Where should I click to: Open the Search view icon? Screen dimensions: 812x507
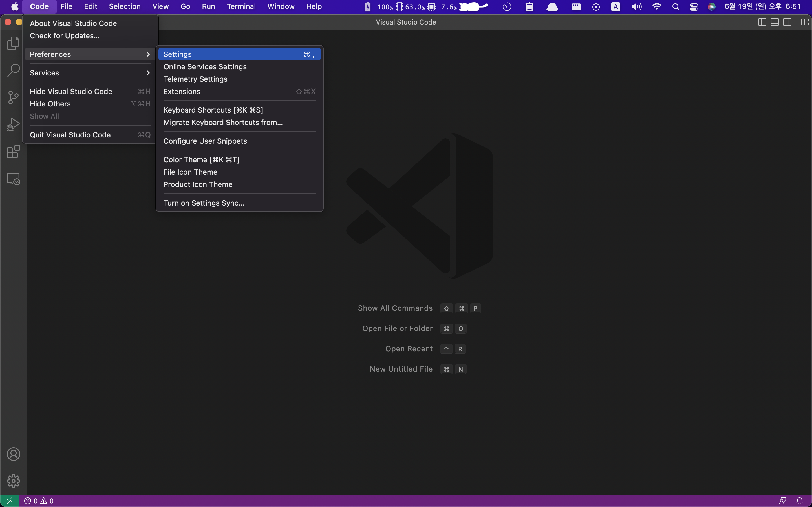14,70
